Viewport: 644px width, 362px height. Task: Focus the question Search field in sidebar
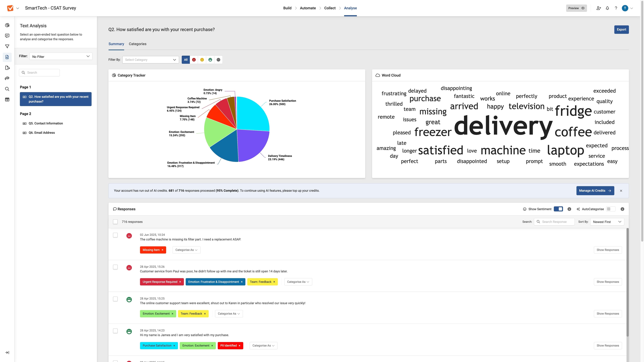pyautogui.click(x=39, y=72)
